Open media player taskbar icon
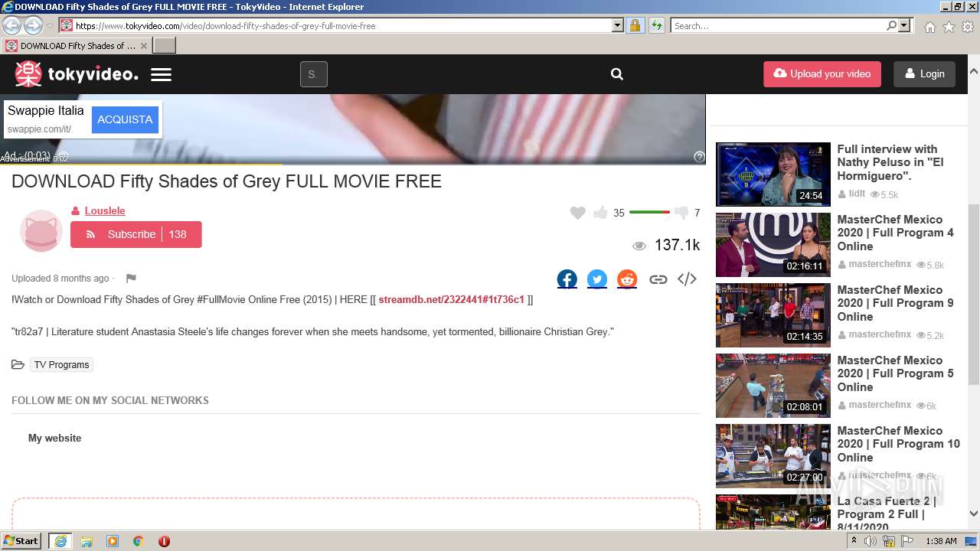The image size is (980, 551). (x=113, y=541)
